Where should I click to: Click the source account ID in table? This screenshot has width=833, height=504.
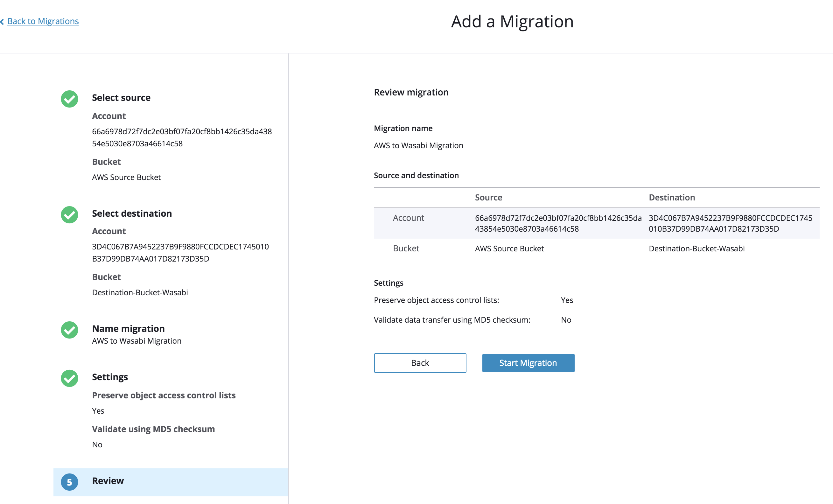pos(558,223)
